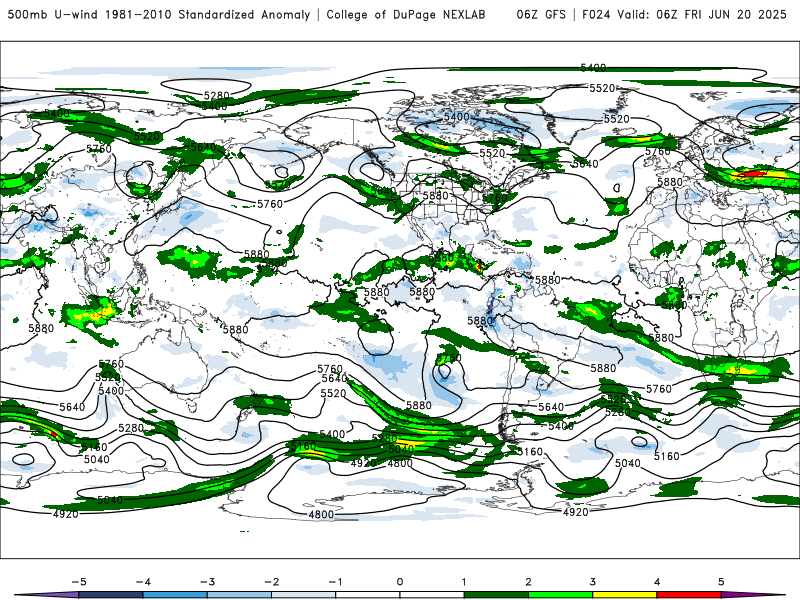Click the positive '5' tick label on the color bar
The image size is (800, 600).
[x=721, y=582]
